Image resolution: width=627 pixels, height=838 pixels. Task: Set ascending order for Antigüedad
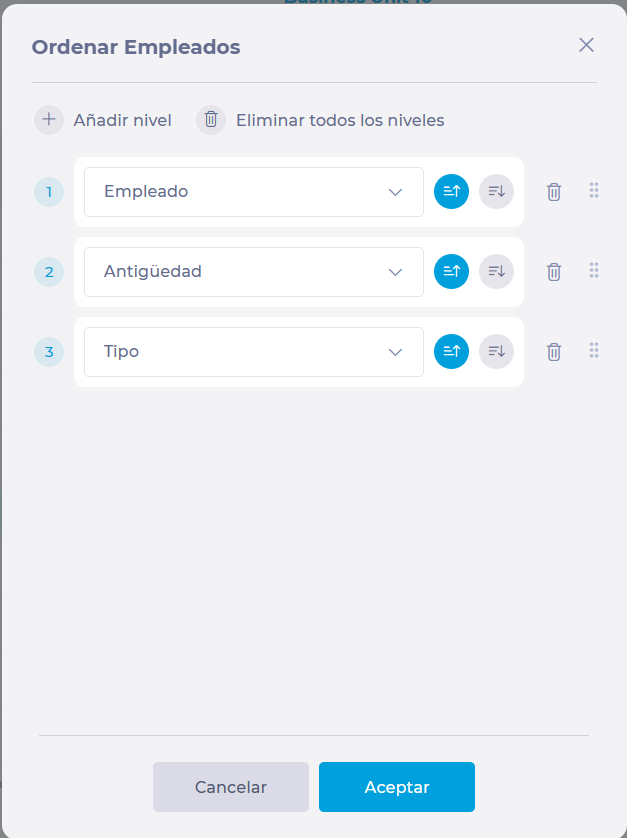(451, 271)
